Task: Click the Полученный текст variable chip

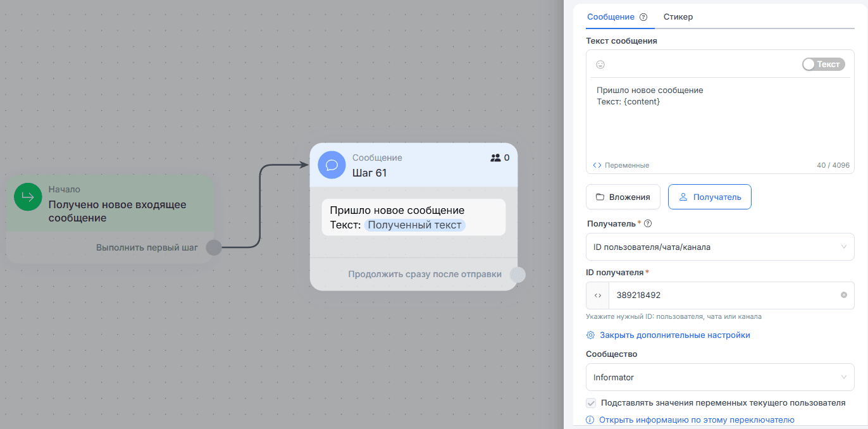Action: [414, 225]
